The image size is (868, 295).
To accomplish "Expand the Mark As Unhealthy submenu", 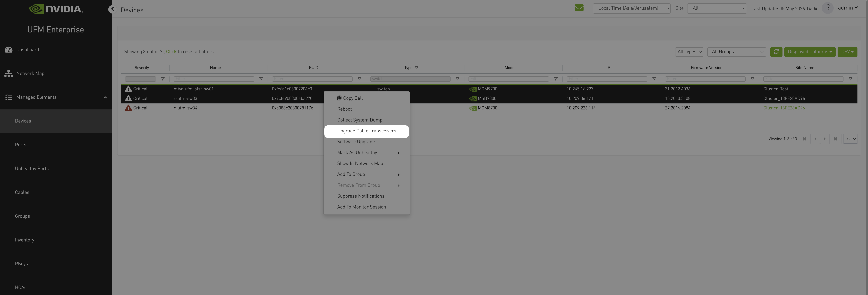I will (367, 153).
